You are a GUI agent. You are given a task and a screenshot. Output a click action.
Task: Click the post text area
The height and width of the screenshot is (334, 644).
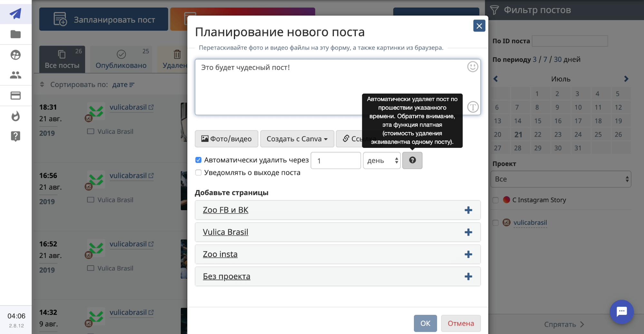[338, 87]
